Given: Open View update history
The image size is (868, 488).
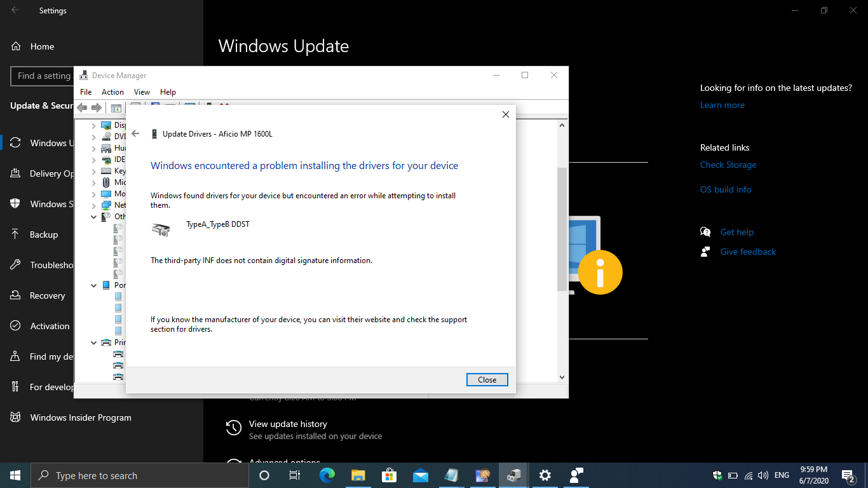Looking at the screenshot, I should pos(288,424).
